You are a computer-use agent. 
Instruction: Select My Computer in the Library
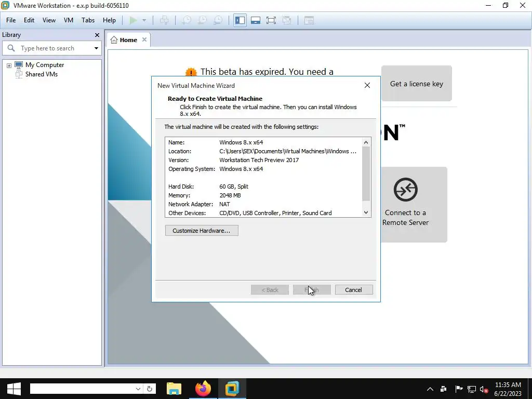[45, 65]
